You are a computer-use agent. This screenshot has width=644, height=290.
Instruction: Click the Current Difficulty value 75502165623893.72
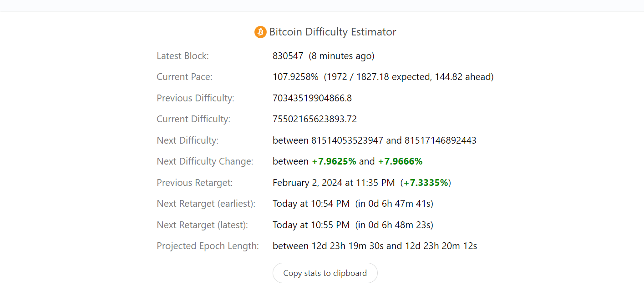pyautogui.click(x=314, y=119)
